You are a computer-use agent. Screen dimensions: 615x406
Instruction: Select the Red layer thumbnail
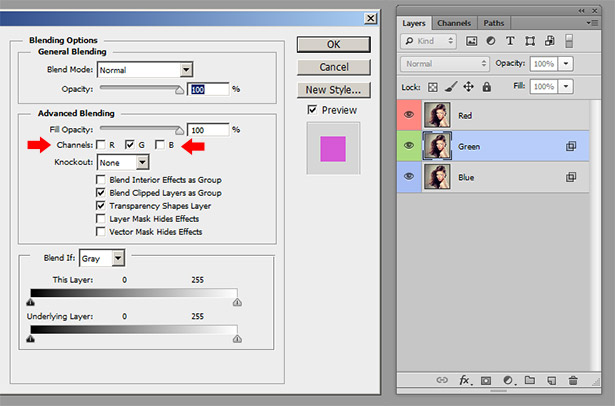[437, 115]
